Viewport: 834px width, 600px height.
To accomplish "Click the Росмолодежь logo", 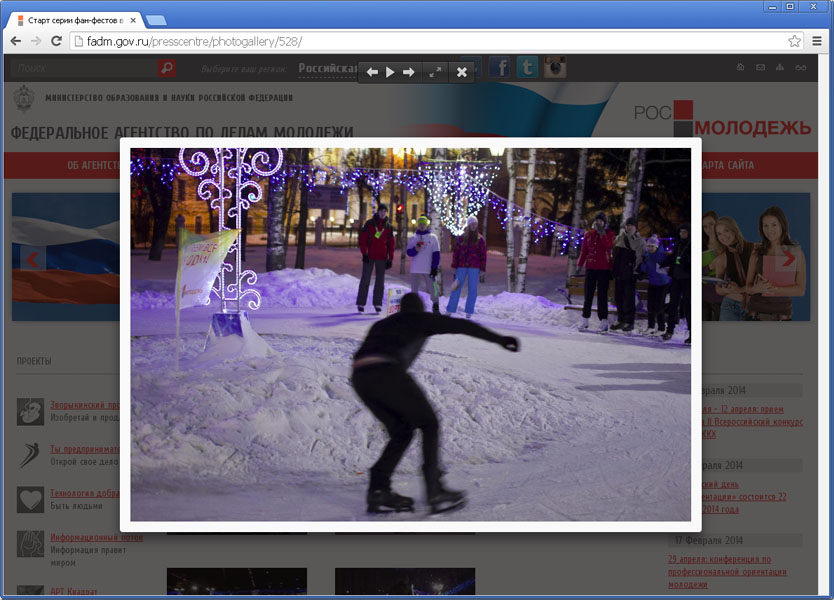I will tap(722, 119).
